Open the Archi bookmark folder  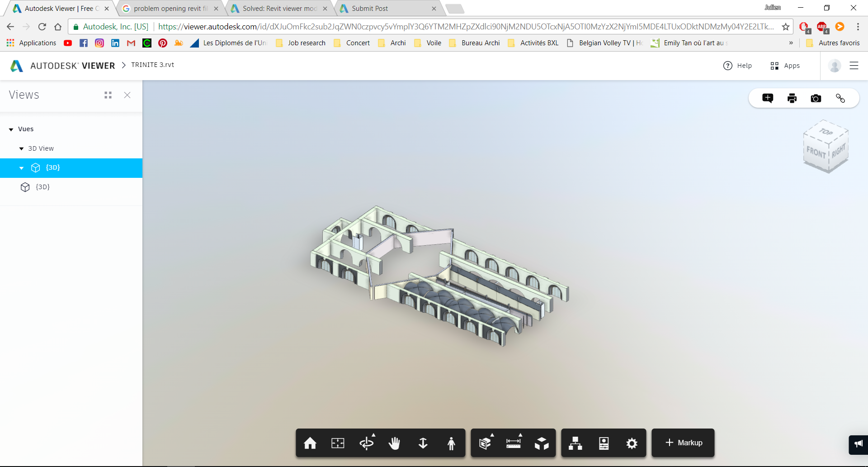392,43
